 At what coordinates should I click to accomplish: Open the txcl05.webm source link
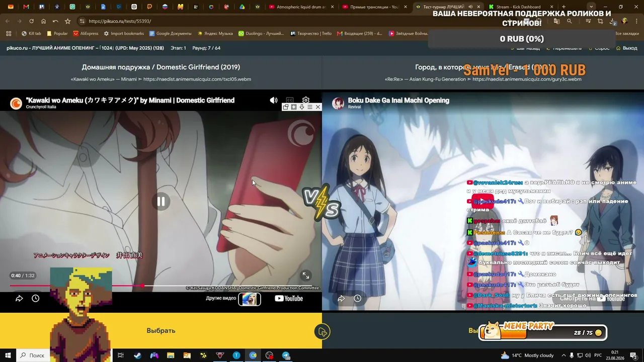(197, 79)
